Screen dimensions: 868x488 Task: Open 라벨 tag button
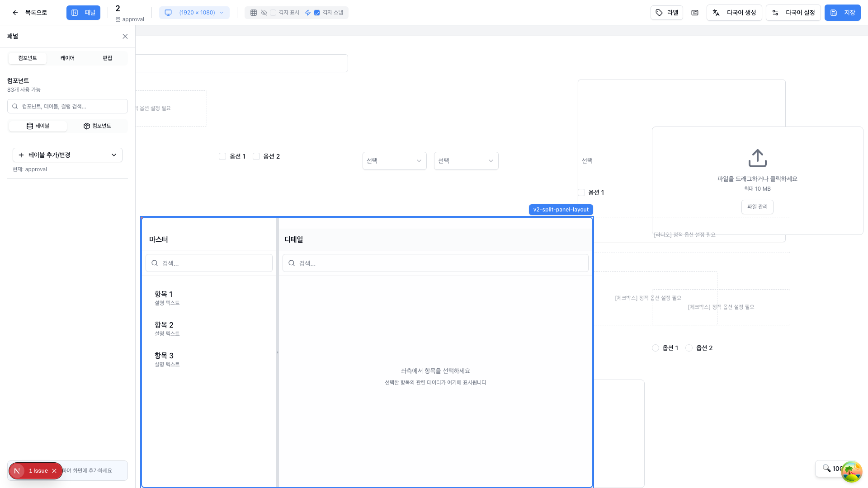pos(667,13)
